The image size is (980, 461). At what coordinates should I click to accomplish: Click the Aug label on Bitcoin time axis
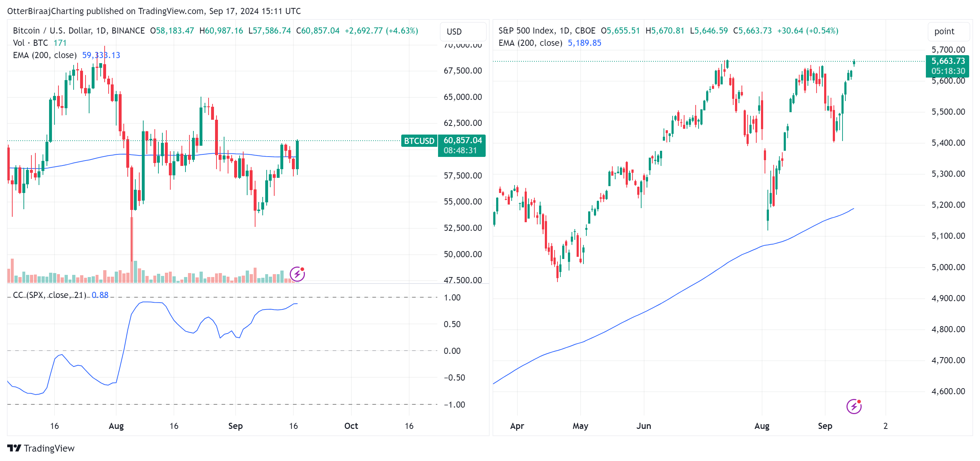click(116, 426)
